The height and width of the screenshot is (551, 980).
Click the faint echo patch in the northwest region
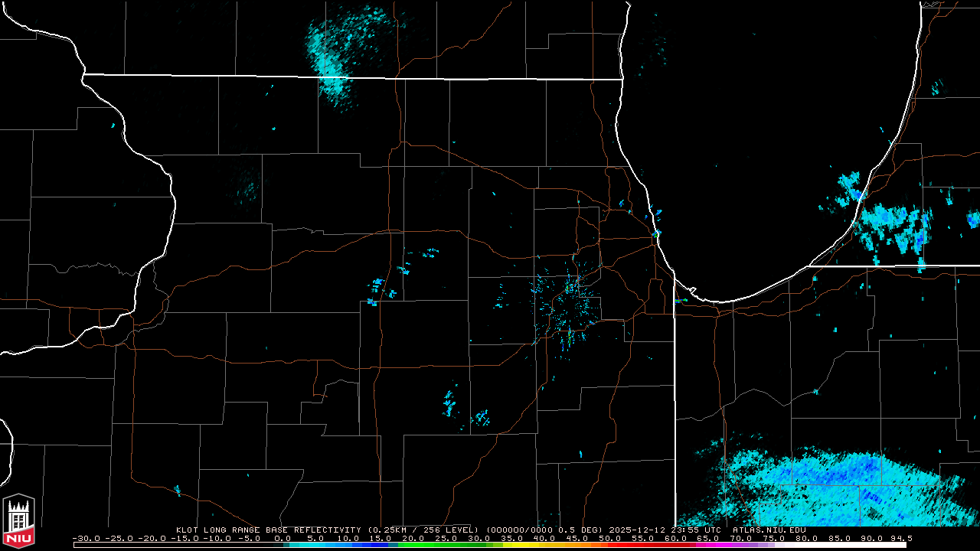tap(247, 184)
